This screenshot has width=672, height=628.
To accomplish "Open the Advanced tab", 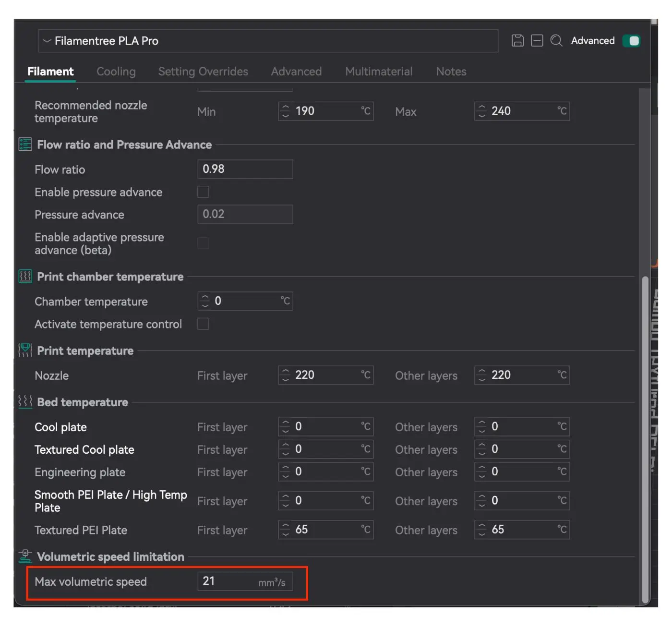I will 296,72.
